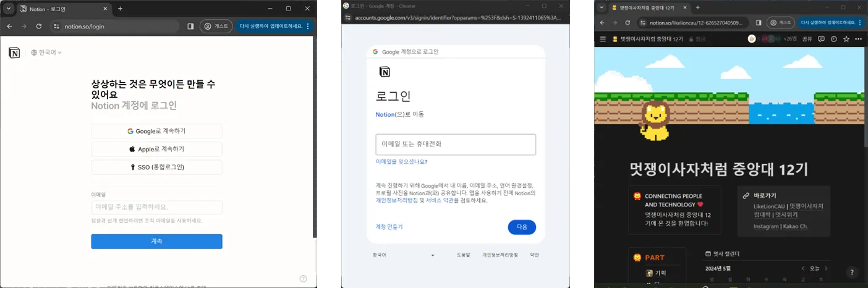This screenshot has width=868, height=288.
Task: Open 도움말 in Google popup footer
Action: tap(464, 255)
